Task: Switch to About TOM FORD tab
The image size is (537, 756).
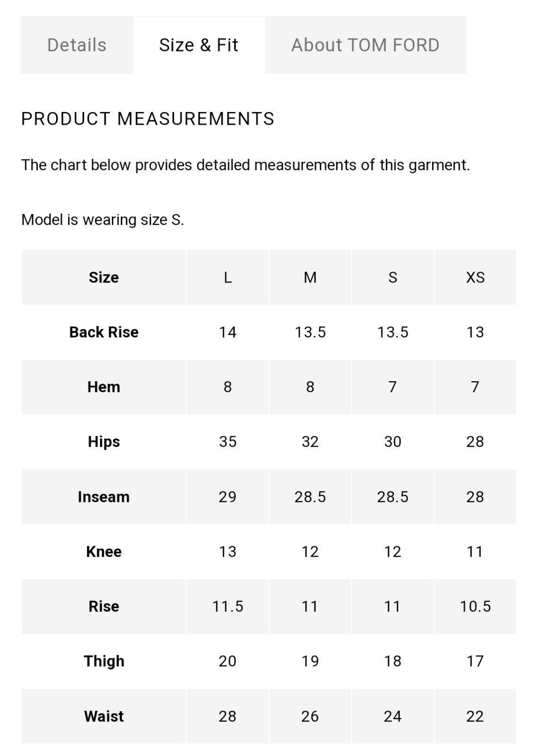Action: pyautogui.click(x=366, y=45)
